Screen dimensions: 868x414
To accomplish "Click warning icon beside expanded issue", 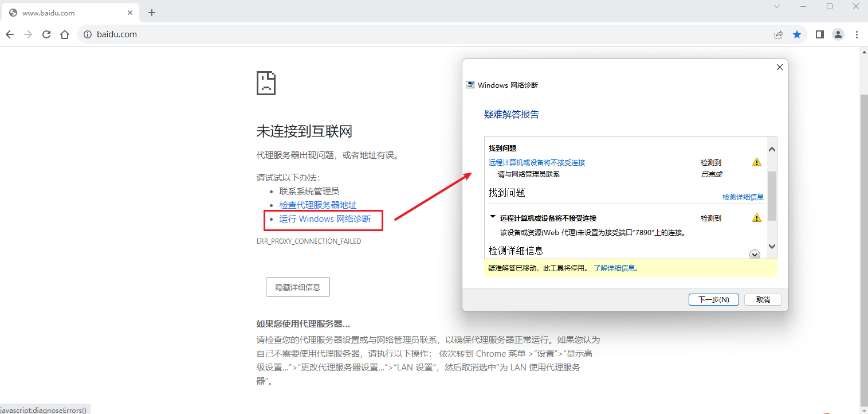I will [756, 218].
